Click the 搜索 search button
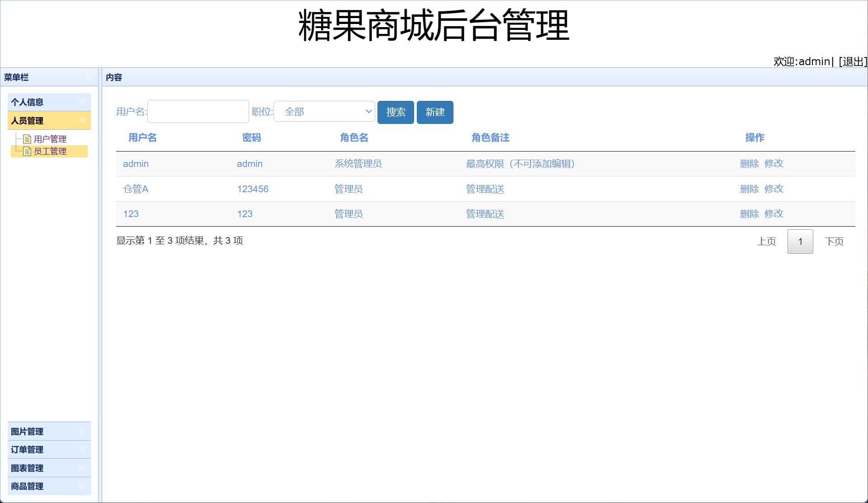Image resolution: width=868 pixels, height=503 pixels. point(396,112)
